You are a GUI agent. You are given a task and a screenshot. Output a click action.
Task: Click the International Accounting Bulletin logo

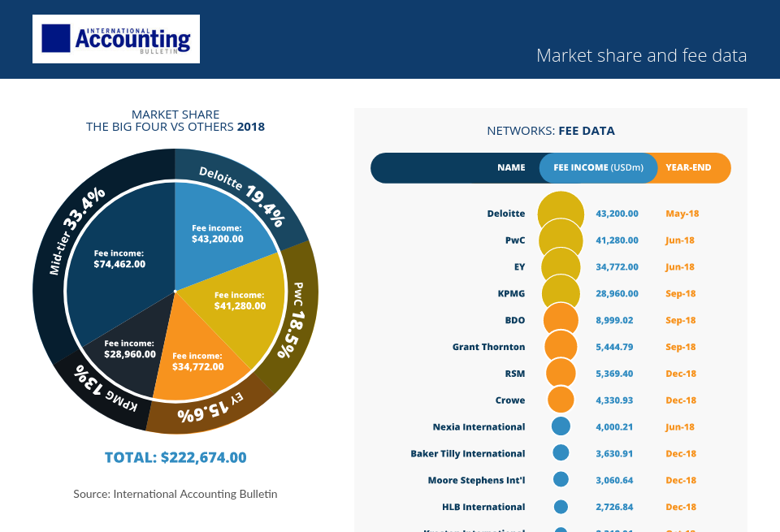click(x=115, y=38)
